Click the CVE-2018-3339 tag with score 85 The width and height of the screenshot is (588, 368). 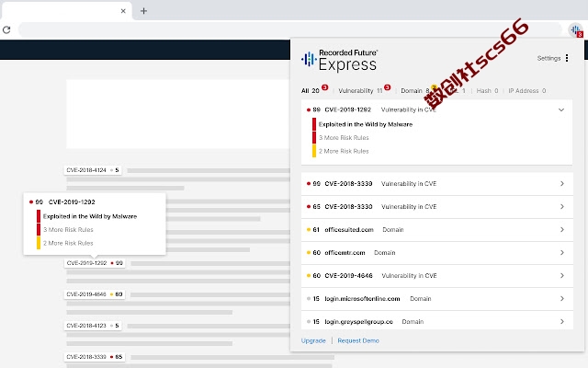[95, 356]
